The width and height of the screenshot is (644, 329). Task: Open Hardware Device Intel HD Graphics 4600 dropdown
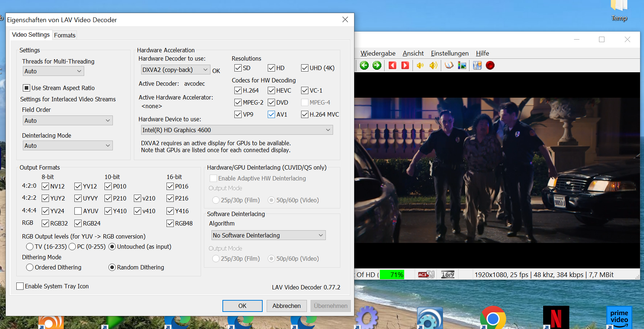tap(237, 130)
